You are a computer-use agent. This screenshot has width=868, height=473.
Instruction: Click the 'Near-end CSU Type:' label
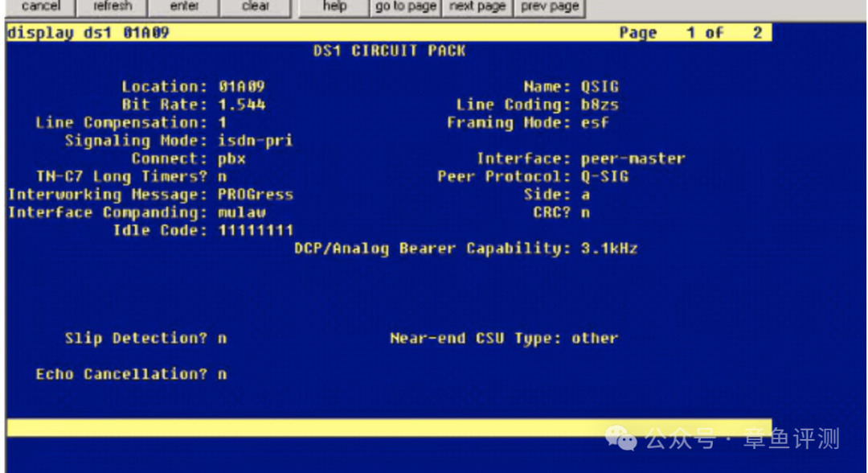tap(476, 339)
